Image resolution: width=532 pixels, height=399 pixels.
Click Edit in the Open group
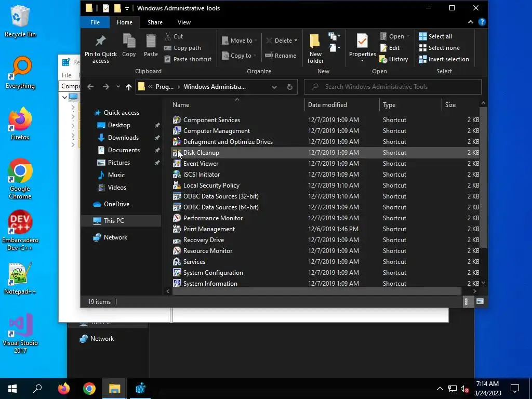click(390, 48)
